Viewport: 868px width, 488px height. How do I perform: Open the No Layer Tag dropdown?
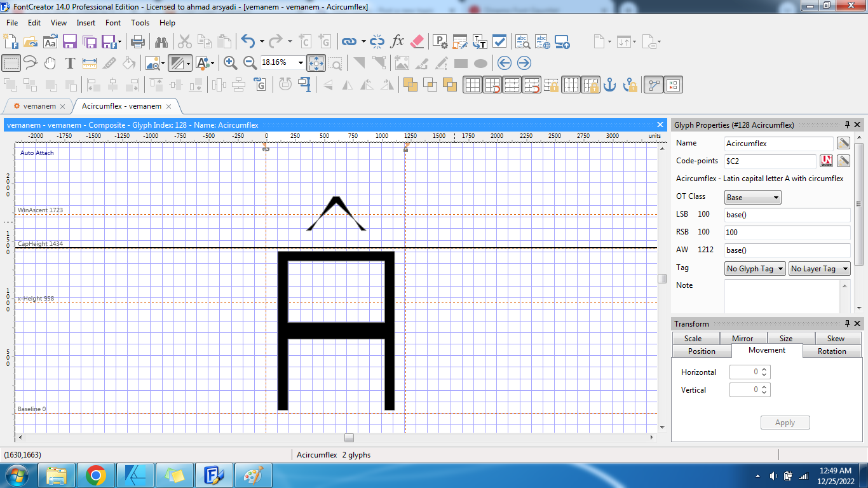pos(819,269)
